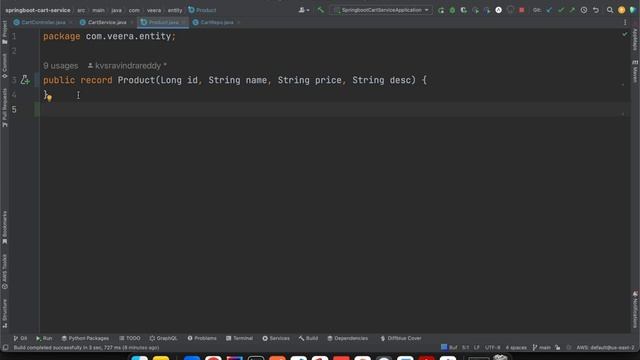Open the Terminal tool window
Screen dimensions: 640x360
[239, 338]
